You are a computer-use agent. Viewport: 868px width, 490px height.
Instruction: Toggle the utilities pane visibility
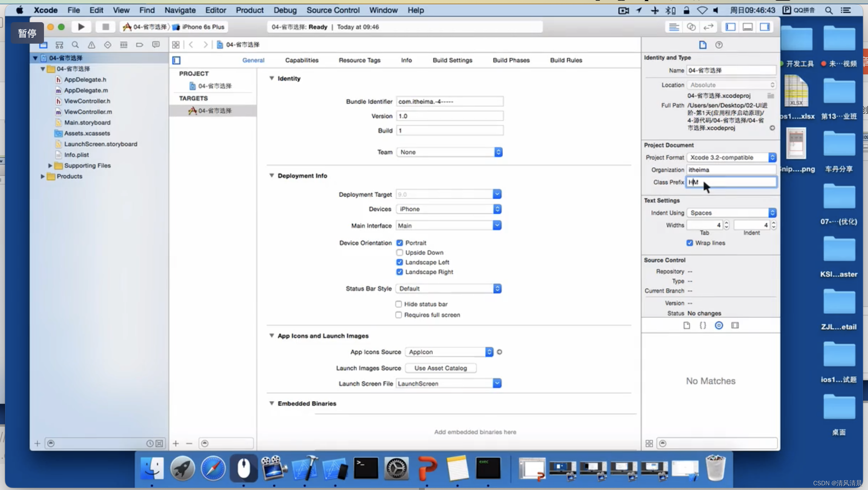coord(765,27)
